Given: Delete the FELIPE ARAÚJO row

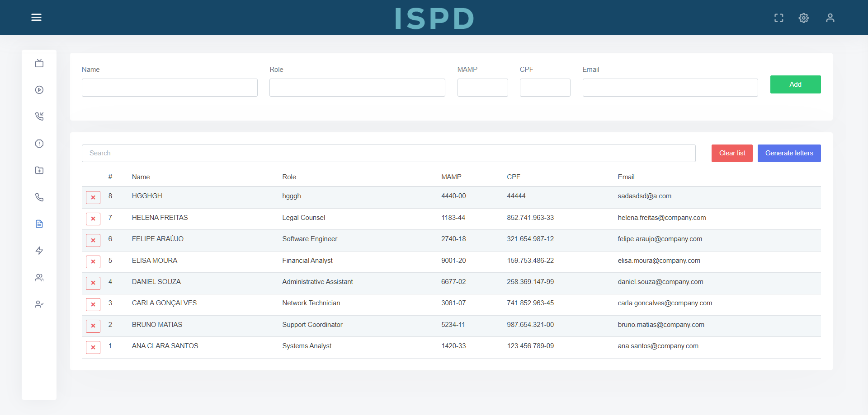Looking at the screenshot, I should pyautogui.click(x=93, y=240).
